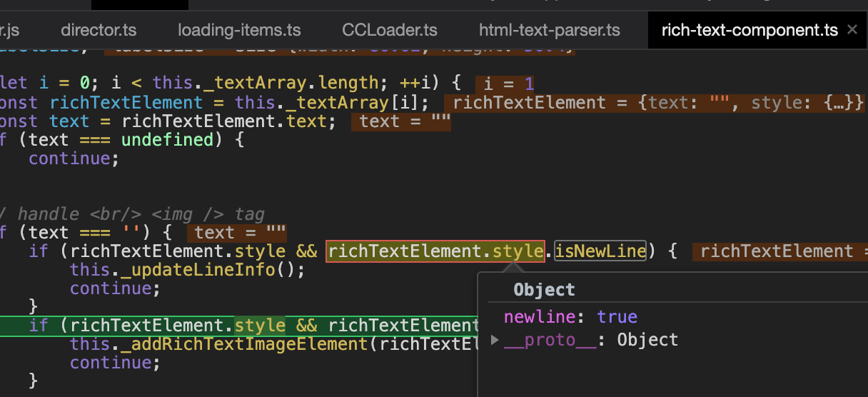Screen dimensions: 868x397
Task: Switch to the director.ts tab
Action: (99, 31)
